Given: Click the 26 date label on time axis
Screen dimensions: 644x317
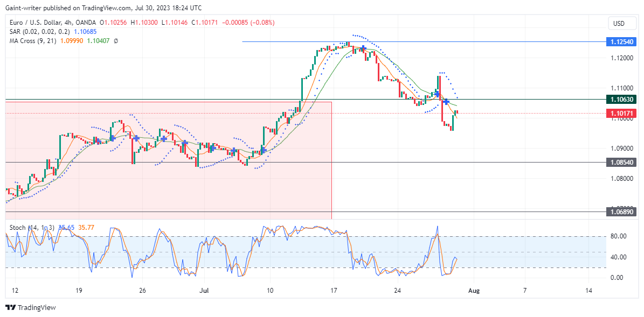Looking at the screenshot, I should 142,290.
